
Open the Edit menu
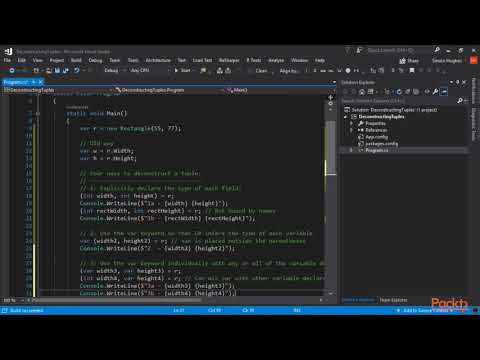(22, 60)
